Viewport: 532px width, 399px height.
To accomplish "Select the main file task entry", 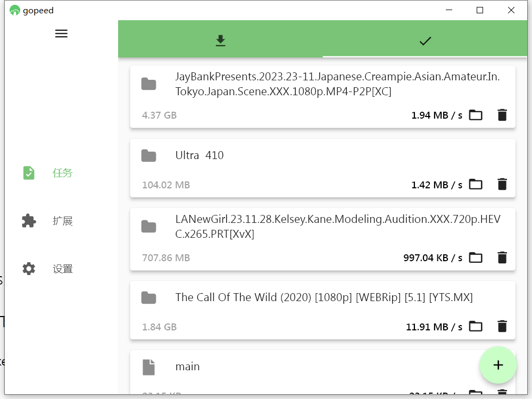I will [188, 367].
